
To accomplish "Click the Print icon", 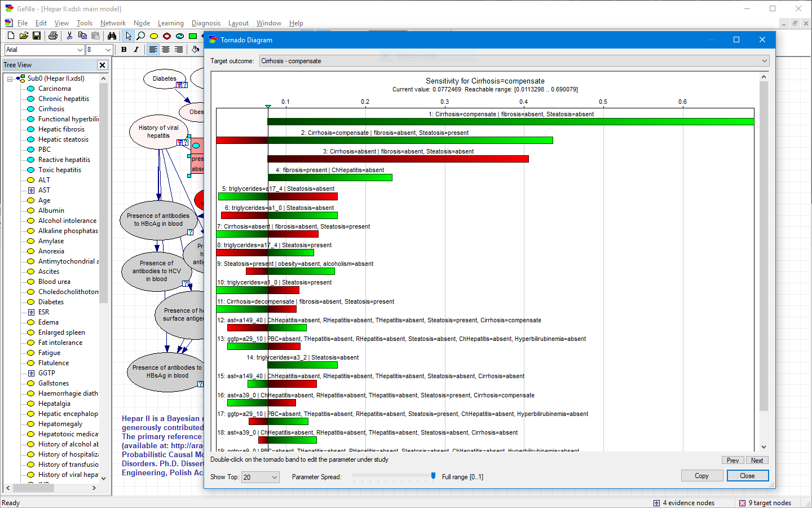I will click(52, 36).
